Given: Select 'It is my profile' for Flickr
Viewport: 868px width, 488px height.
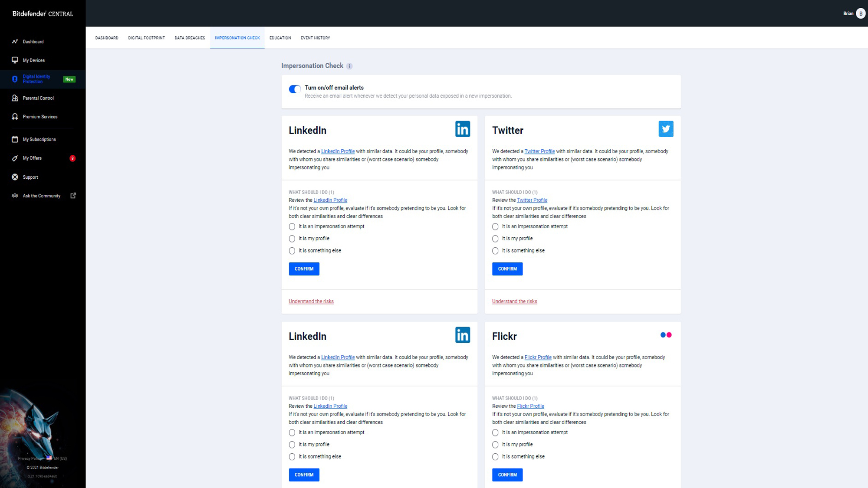Looking at the screenshot, I should [x=495, y=445].
